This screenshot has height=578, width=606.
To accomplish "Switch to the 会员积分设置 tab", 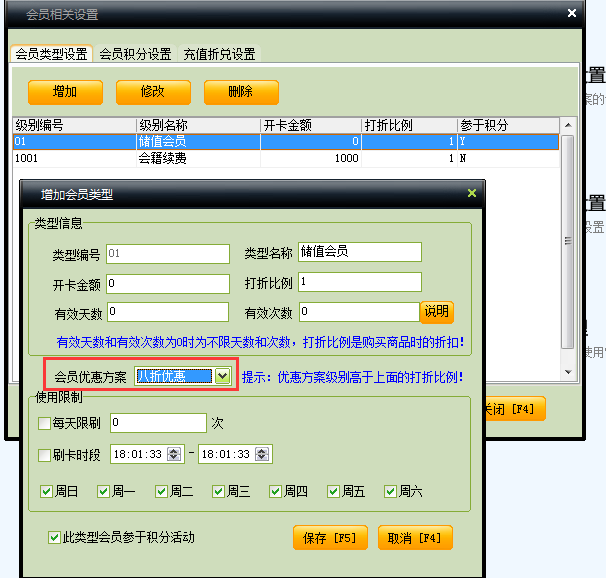I will click(x=135, y=54).
